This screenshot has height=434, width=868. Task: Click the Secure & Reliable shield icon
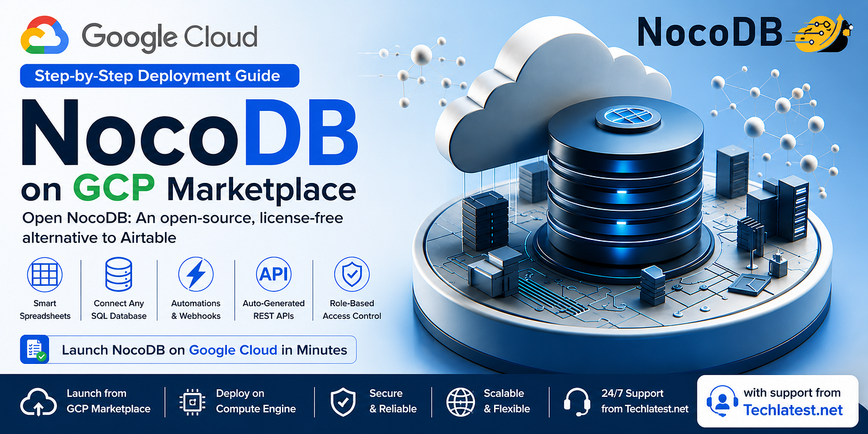(342, 402)
